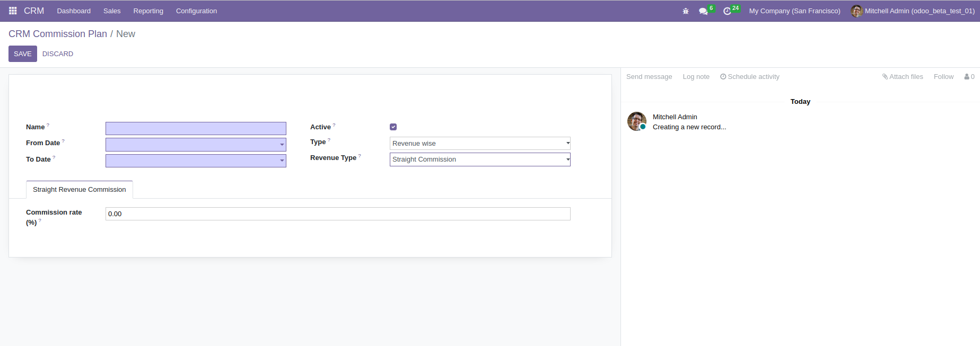Open the activities clock icon
The image size is (980, 346).
(727, 11)
